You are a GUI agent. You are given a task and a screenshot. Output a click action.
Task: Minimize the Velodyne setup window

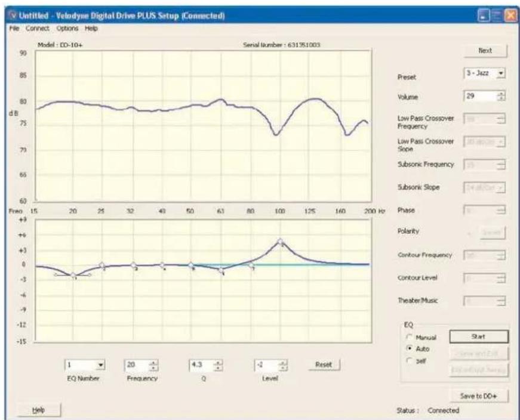pyautogui.click(x=484, y=16)
